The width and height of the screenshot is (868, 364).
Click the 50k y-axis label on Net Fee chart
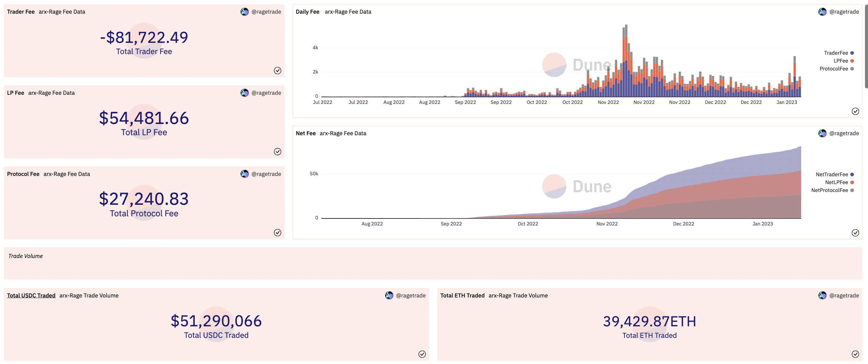click(x=314, y=174)
